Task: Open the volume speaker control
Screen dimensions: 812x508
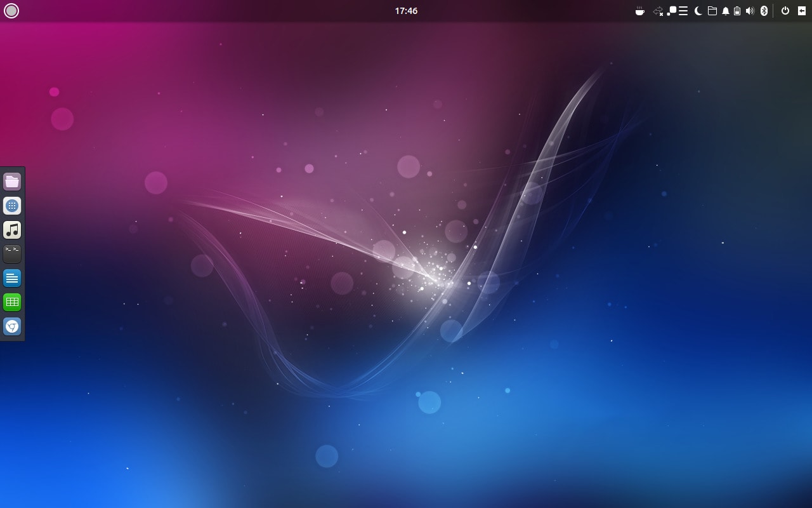Action: [x=750, y=11]
